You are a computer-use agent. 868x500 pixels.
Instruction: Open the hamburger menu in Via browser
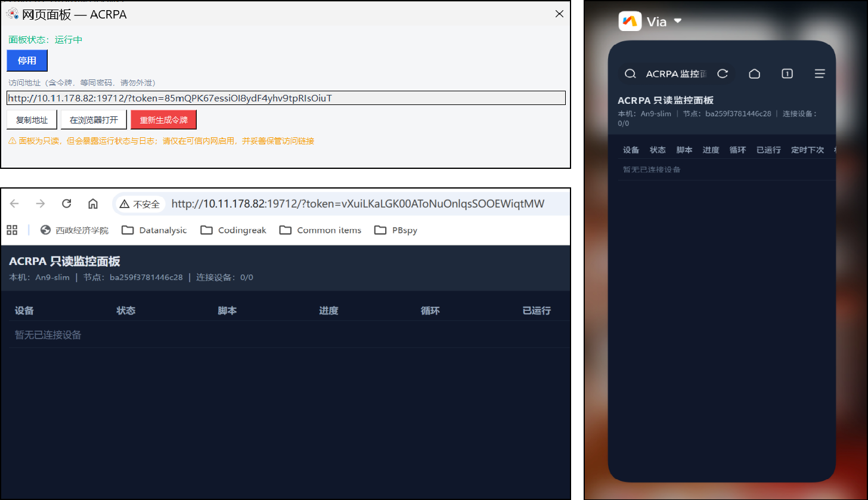point(820,74)
